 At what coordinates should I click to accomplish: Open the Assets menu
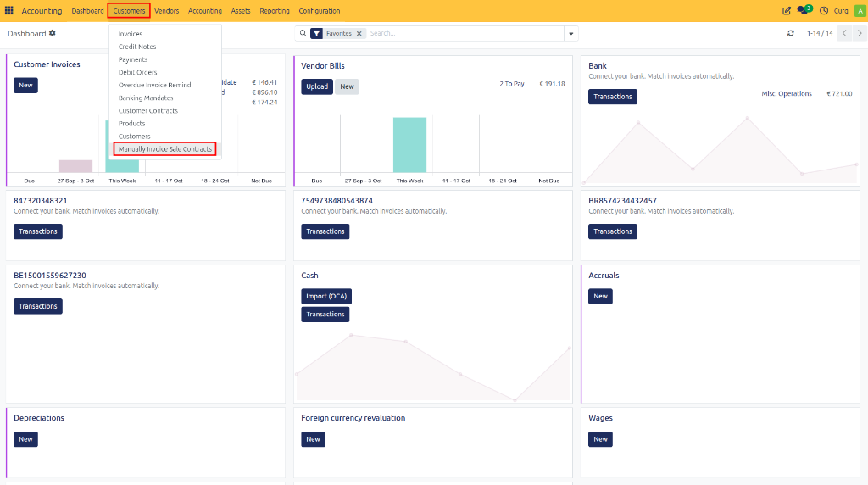(x=241, y=10)
